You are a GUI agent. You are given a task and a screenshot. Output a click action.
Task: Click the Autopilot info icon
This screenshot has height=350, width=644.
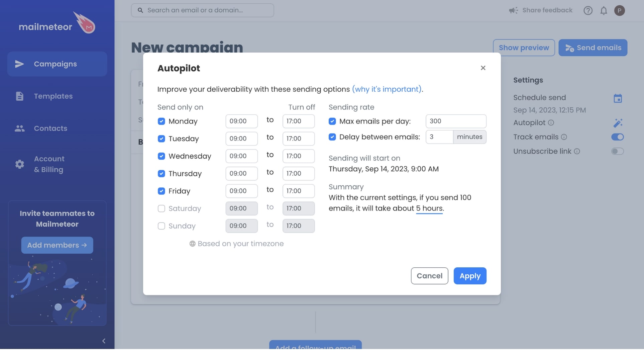(551, 123)
